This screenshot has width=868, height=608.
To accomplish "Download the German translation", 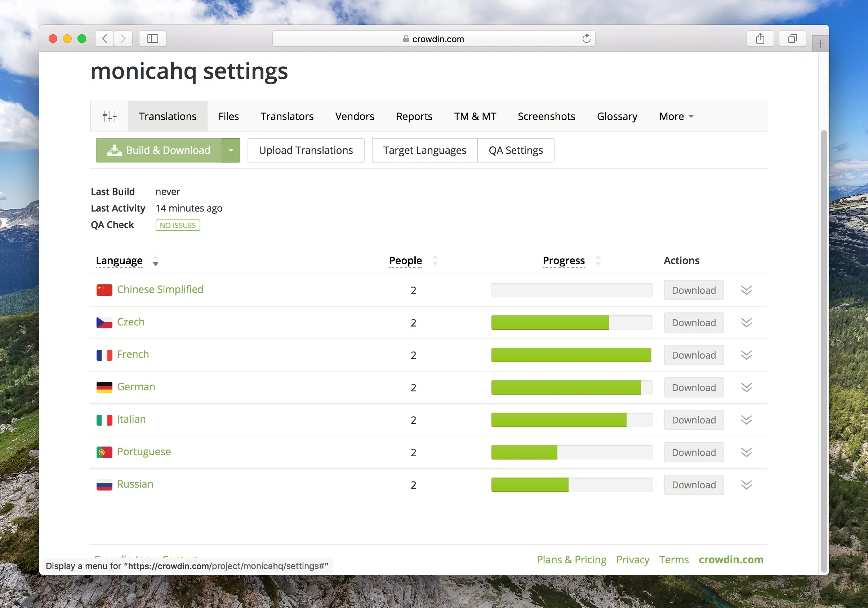I will tap(694, 388).
